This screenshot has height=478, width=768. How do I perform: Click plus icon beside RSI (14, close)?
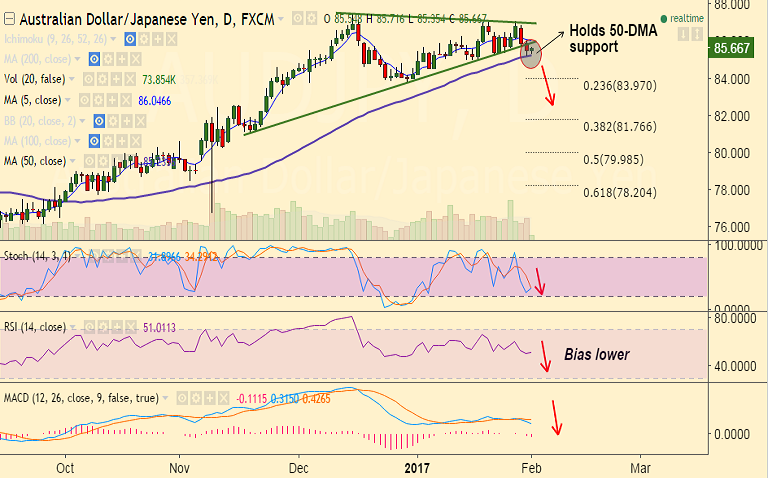tap(117, 327)
